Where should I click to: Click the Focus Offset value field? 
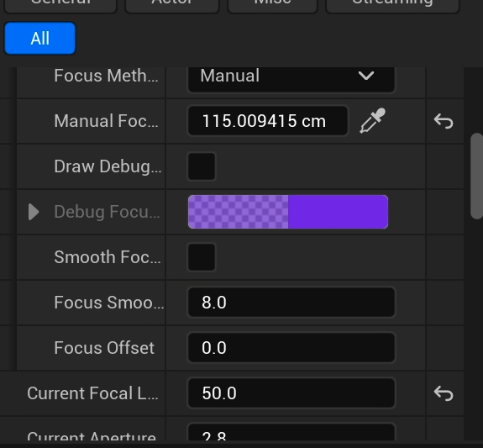point(291,348)
